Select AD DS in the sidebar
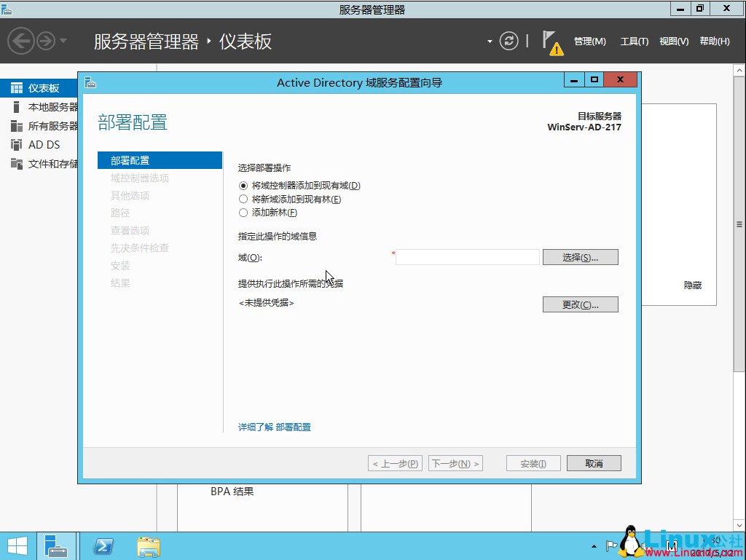The height and width of the screenshot is (560, 746). click(44, 144)
